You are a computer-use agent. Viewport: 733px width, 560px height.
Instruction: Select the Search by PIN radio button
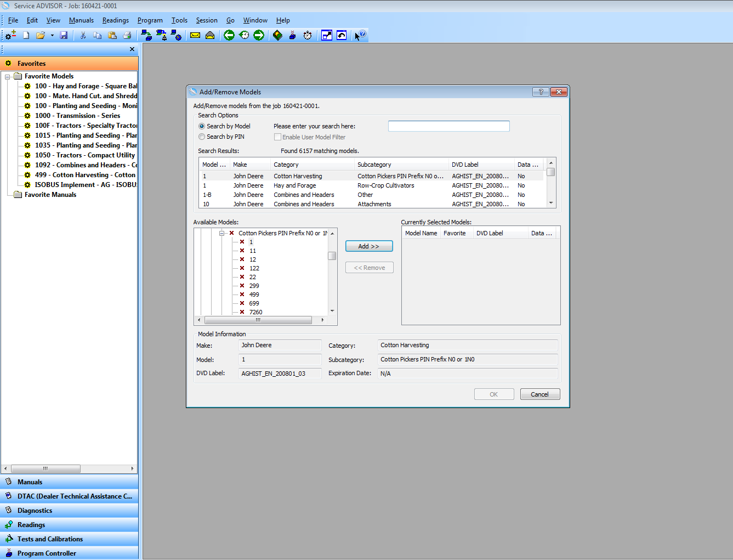click(x=202, y=137)
